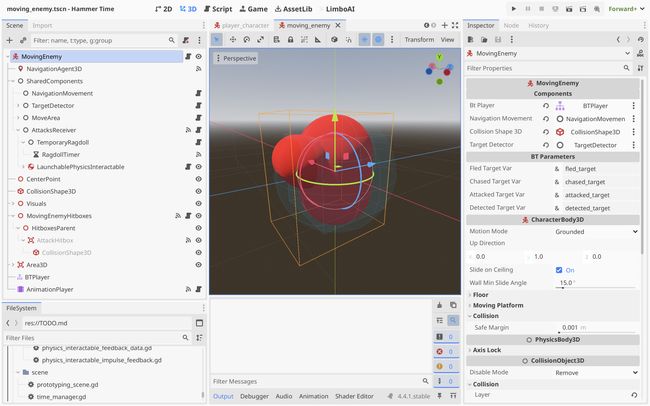Image resolution: width=650 pixels, height=406 pixels.
Task: Click the revert arrow for Collision Shape 3D
Action: pyautogui.click(x=546, y=132)
